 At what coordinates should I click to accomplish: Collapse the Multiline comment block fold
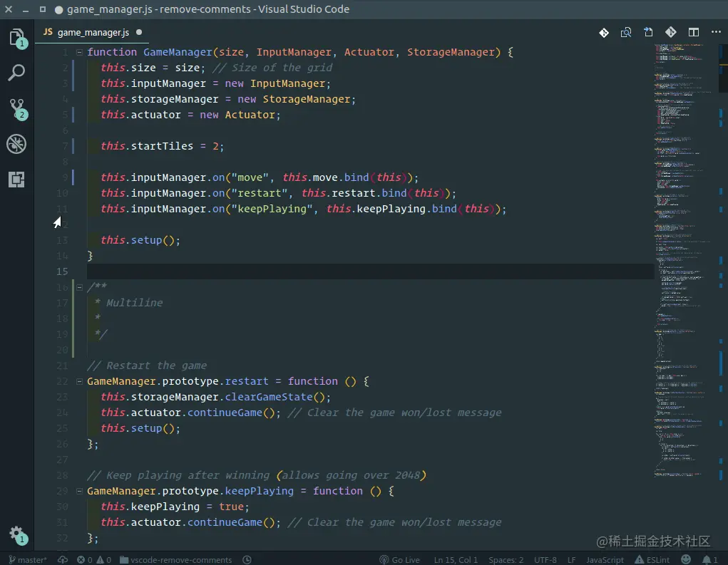click(79, 287)
